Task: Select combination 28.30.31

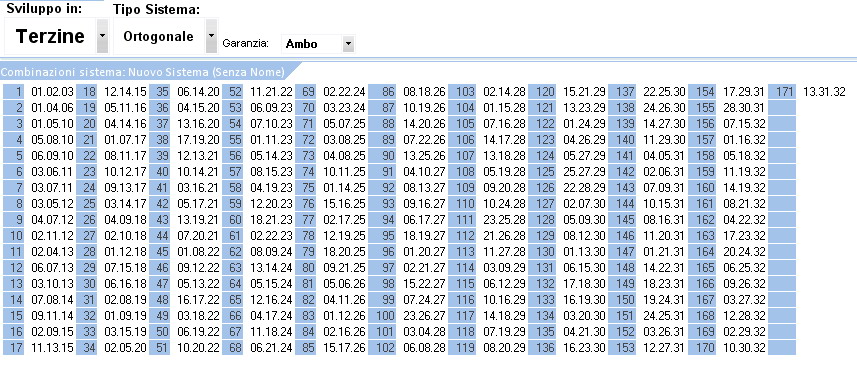Action: click(744, 108)
